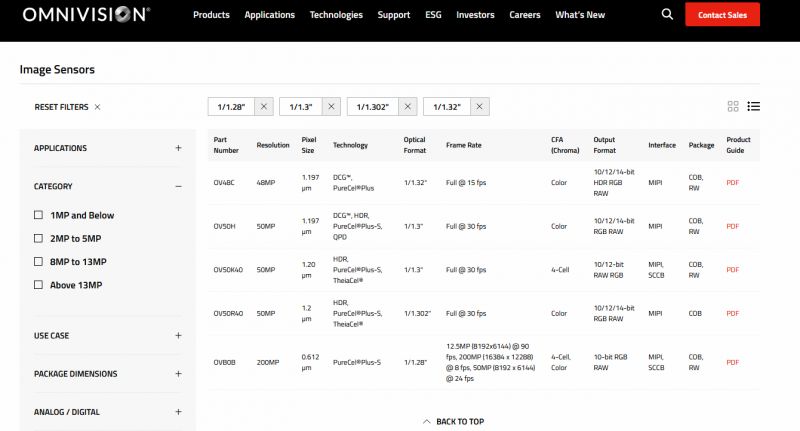The width and height of the screenshot is (800, 431).
Task: Open the Investors menu
Action: pyautogui.click(x=475, y=15)
